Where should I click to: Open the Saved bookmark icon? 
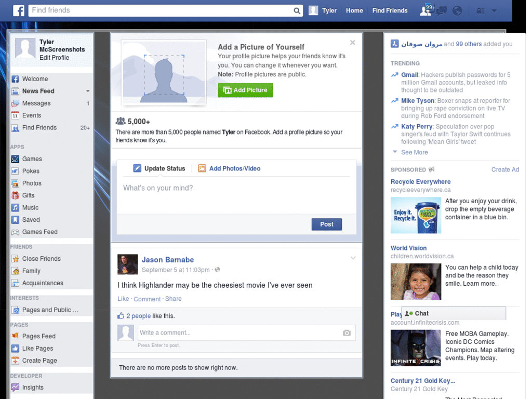[x=15, y=220]
